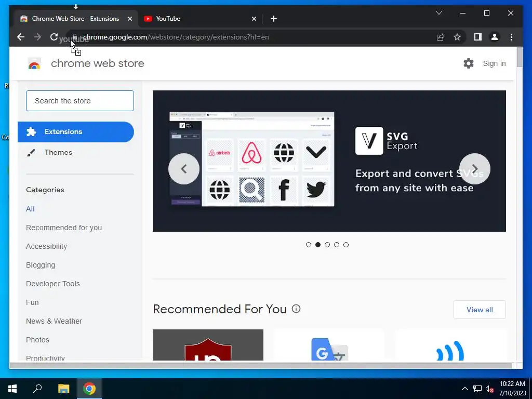Open File Explorer from the taskbar
Screen dimensions: 532x399
point(63,389)
